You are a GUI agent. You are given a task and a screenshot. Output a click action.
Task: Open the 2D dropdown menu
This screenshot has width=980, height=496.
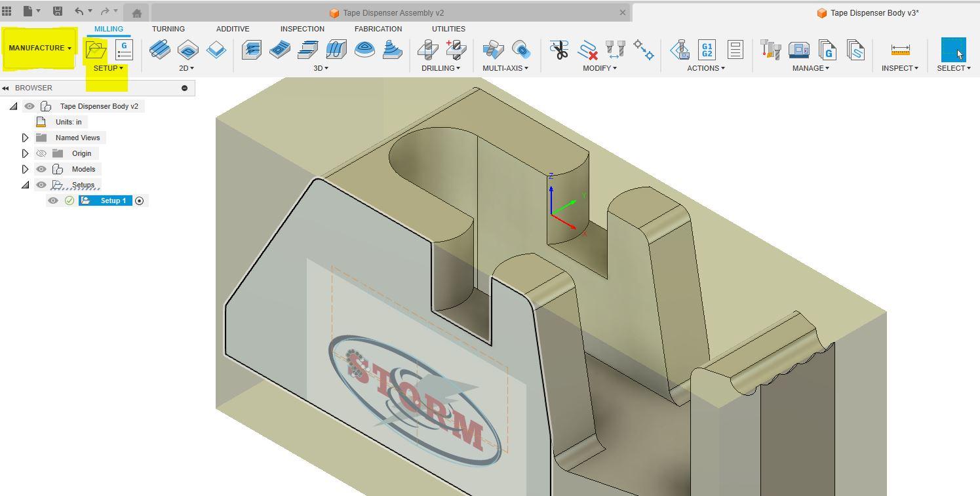[187, 68]
